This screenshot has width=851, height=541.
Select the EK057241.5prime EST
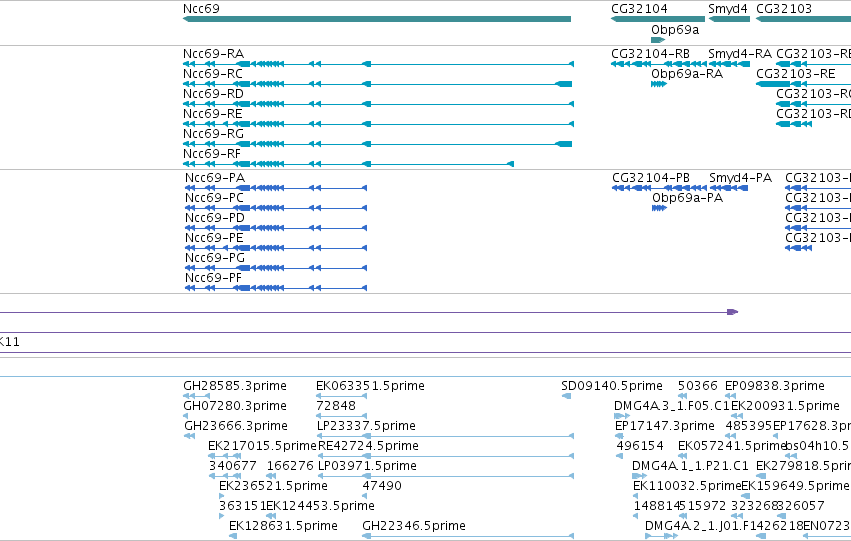[x=683, y=456]
